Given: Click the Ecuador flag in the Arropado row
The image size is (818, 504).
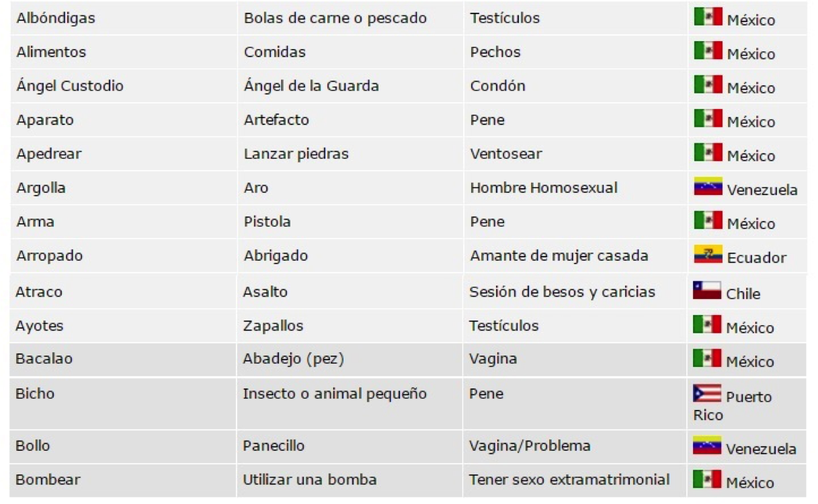Looking at the screenshot, I should (x=708, y=255).
